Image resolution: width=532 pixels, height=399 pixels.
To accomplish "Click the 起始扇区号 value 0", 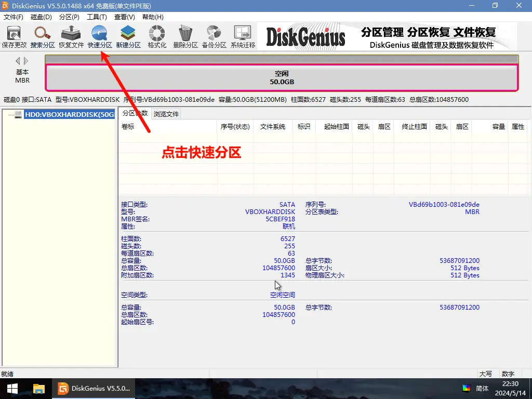I will tap(293, 322).
